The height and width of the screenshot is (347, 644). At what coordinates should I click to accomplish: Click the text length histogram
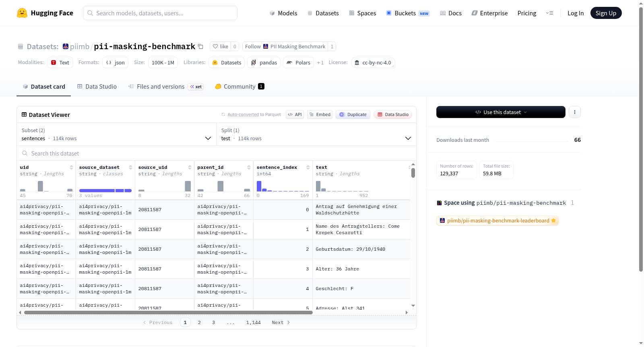pos(342,186)
